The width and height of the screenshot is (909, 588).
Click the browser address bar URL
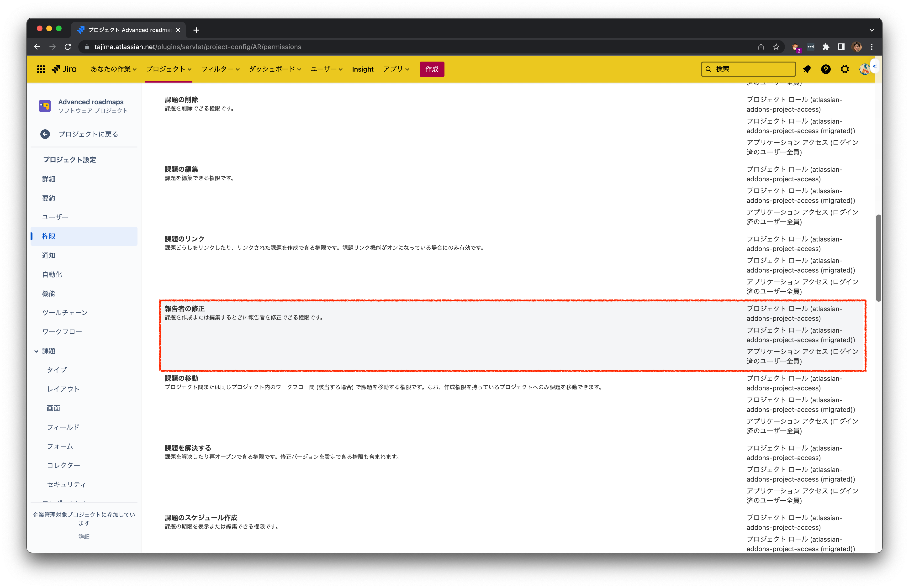[x=198, y=47]
